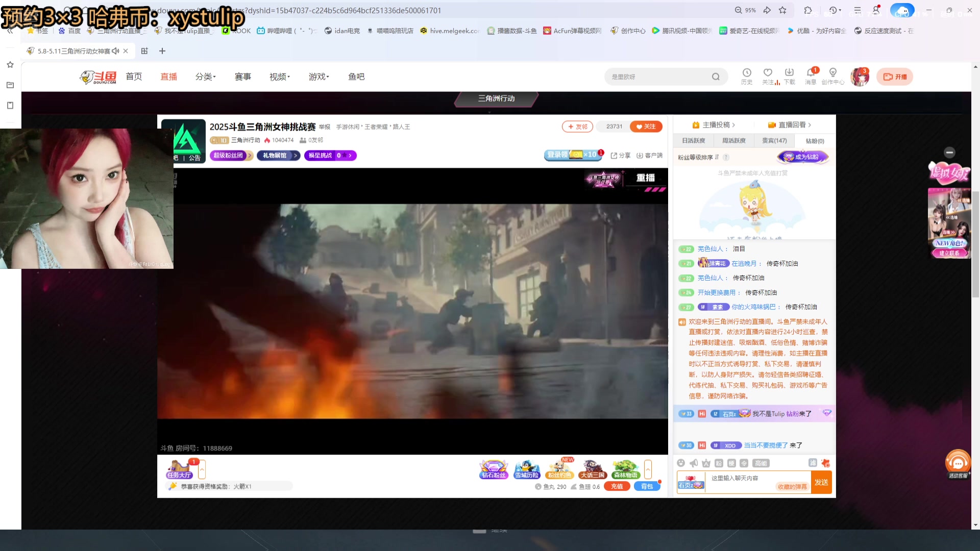980x551 pixels.
Task: Click the page vertical scrollbar
Action: click(975, 245)
